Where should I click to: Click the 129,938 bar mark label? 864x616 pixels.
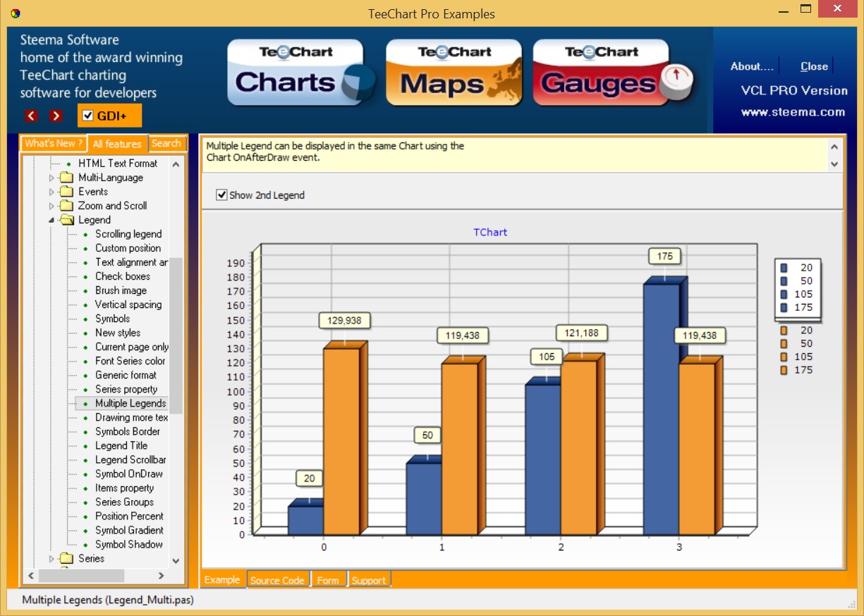344,321
